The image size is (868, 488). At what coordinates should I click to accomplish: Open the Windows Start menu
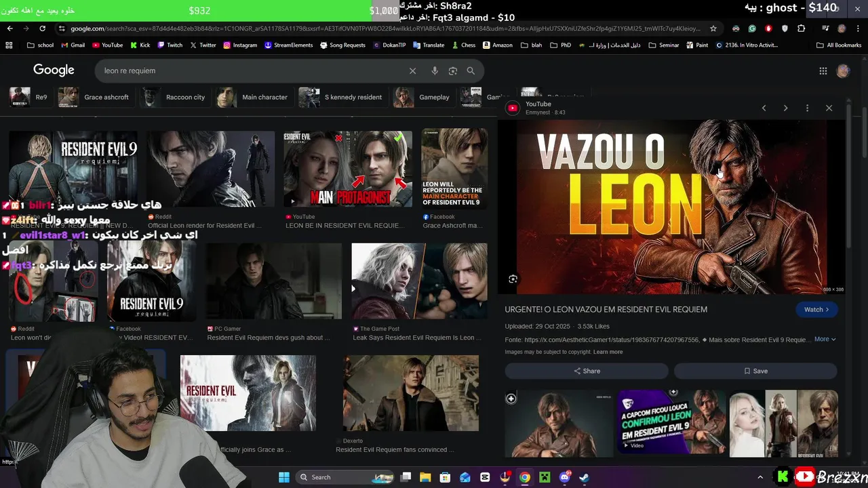click(x=283, y=477)
